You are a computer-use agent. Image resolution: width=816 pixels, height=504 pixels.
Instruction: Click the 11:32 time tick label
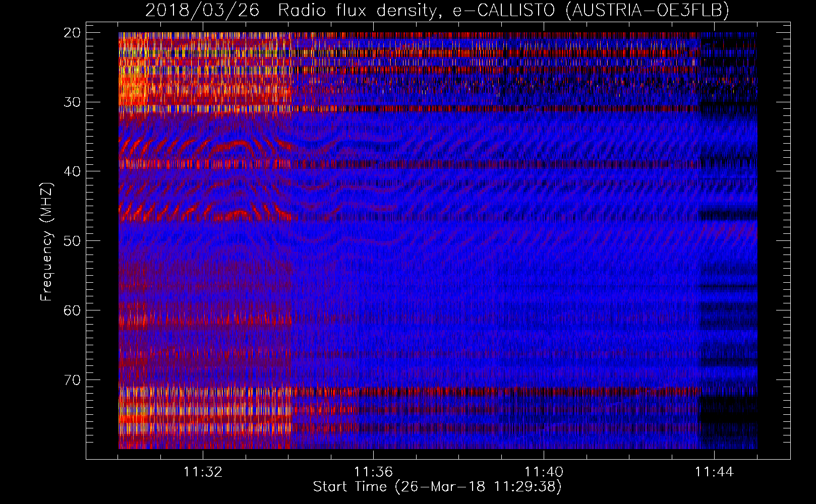tap(203, 472)
